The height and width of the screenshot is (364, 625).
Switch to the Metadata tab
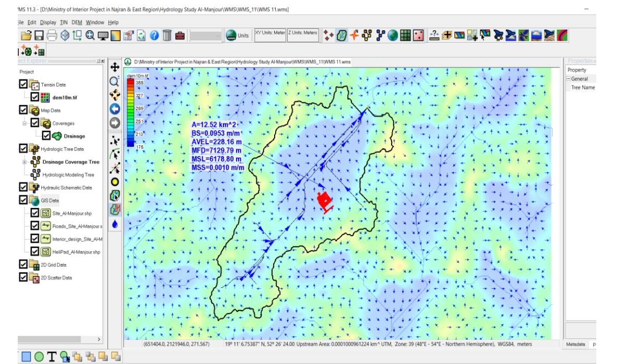tap(575, 345)
